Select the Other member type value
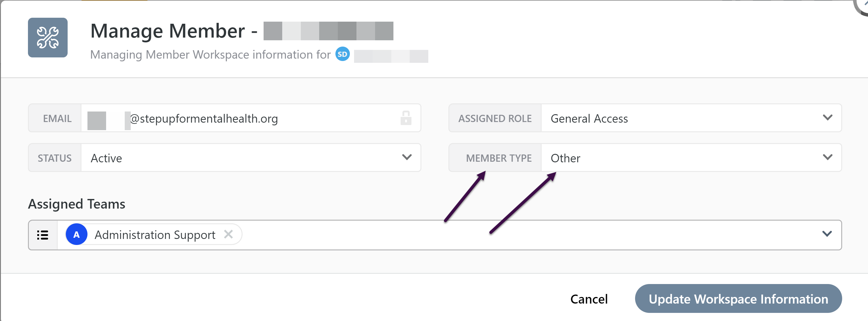This screenshot has width=868, height=321. (x=565, y=158)
